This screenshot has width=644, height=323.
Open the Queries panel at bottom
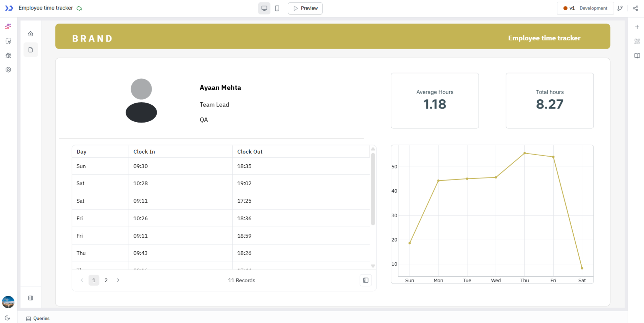tap(37, 318)
